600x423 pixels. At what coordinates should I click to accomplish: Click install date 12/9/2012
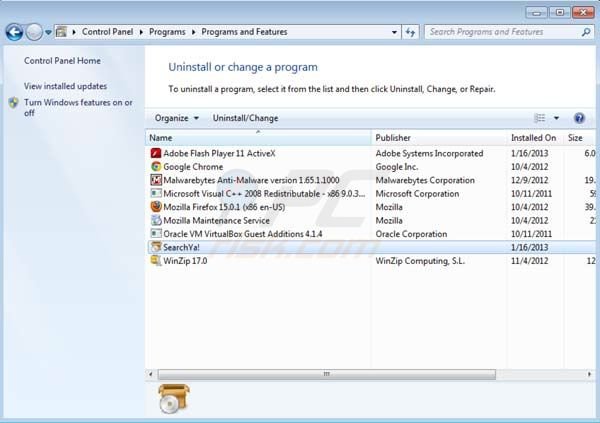[x=530, y=180]
